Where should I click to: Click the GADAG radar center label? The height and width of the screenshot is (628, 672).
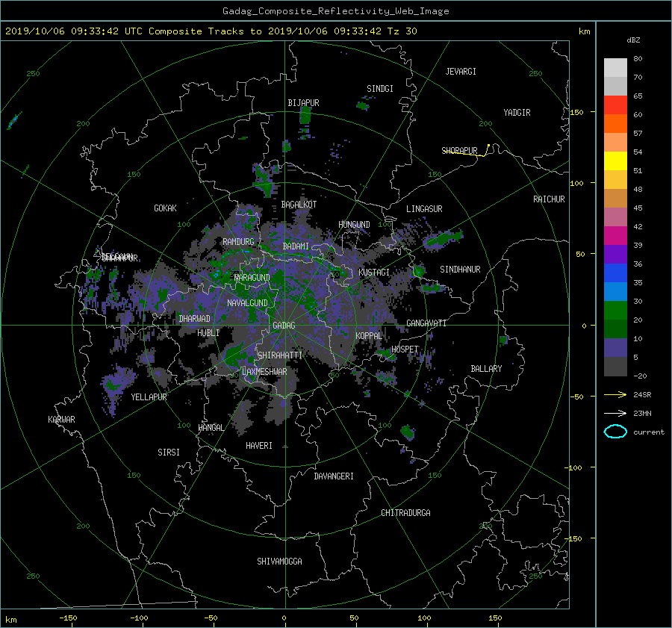tap(284, 326)
